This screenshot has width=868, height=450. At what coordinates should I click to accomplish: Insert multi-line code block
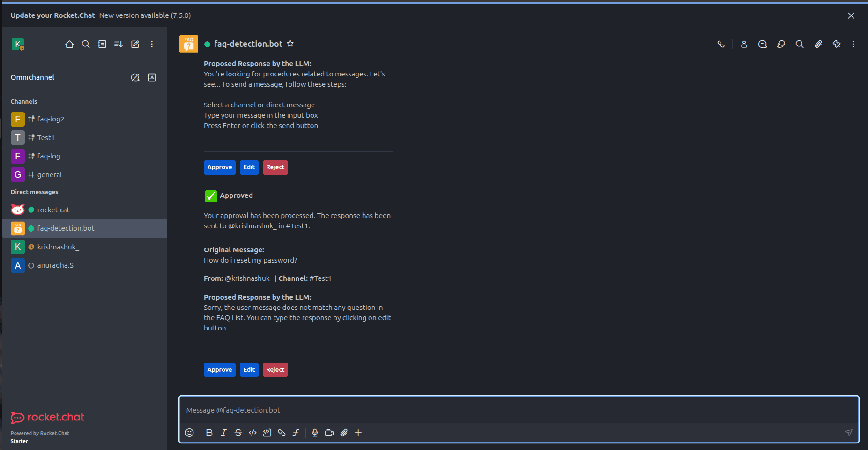[x=267, y=433]
